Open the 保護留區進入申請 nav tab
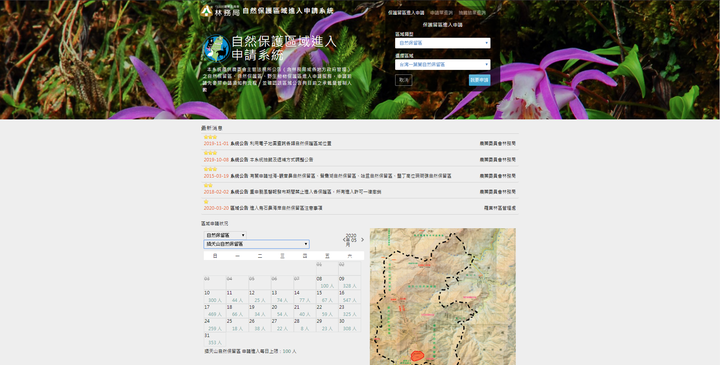The height and width of the screenshot is (365, 720). (406, 13)
